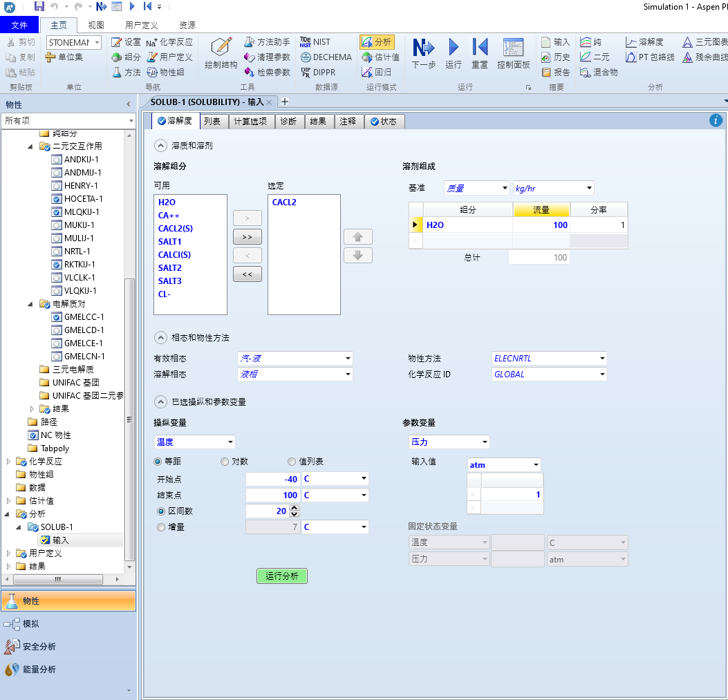The width and height of the screenshot is (728, 700).
Task: Open the 方法助手 methods assistant
Action: (267, 42)
